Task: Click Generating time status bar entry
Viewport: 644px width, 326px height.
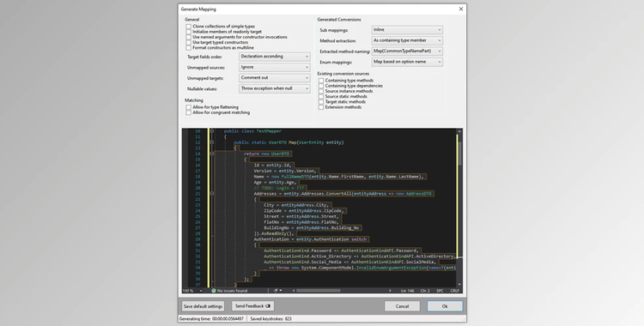Action: coord(211,318)
